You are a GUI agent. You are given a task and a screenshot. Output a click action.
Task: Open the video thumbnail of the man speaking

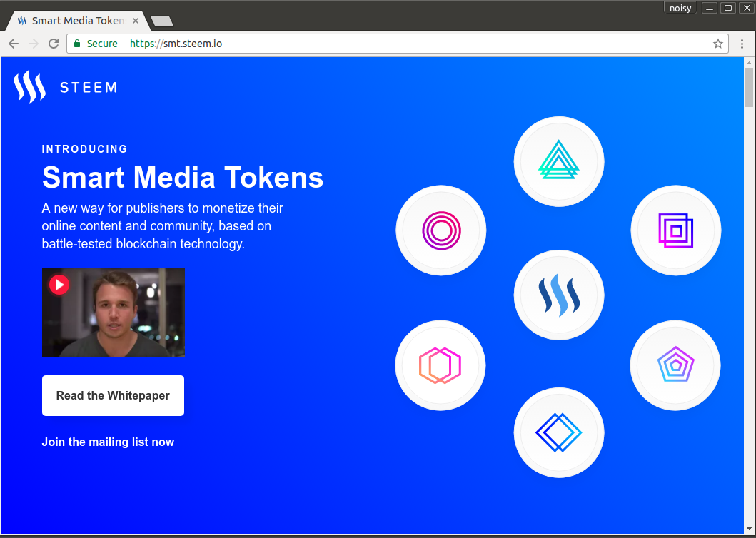114,313
